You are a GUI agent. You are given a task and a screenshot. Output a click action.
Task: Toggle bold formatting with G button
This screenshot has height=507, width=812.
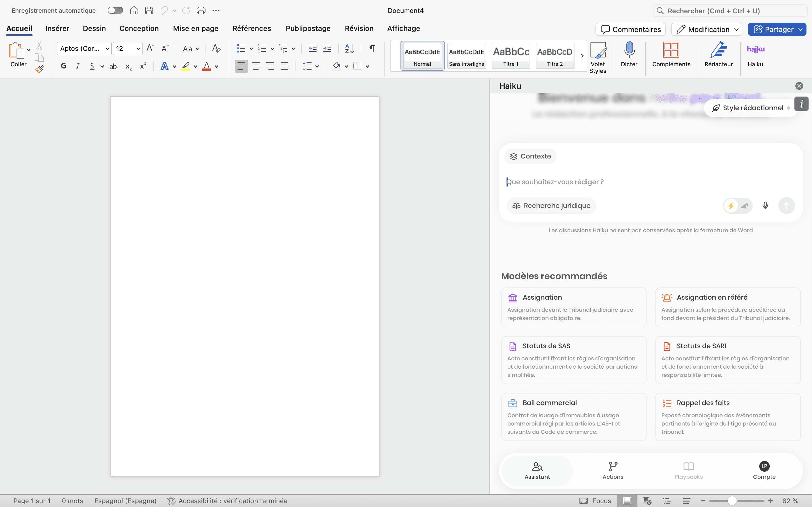(x=64, y=66)
